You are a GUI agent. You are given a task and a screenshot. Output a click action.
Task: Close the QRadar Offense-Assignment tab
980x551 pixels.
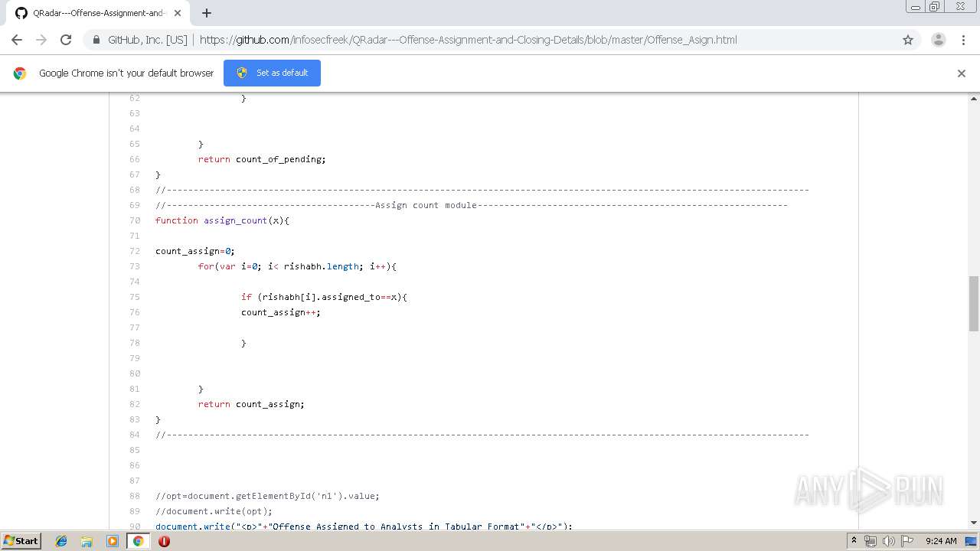(178, 13)
